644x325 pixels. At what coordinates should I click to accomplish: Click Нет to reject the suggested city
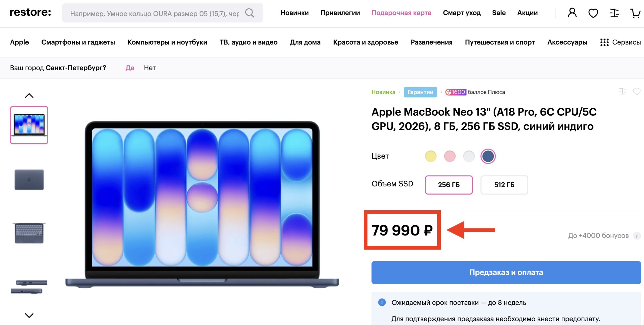(x=150, y=68)
